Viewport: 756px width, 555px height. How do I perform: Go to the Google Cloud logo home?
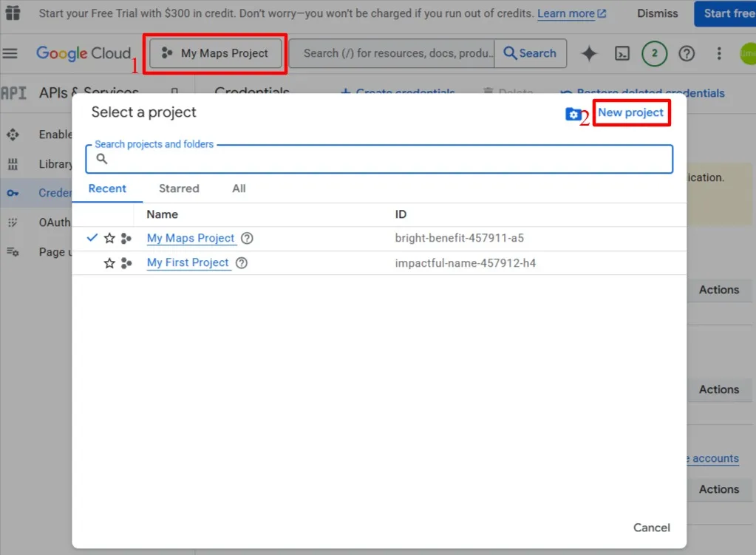[x=84, y=53]
